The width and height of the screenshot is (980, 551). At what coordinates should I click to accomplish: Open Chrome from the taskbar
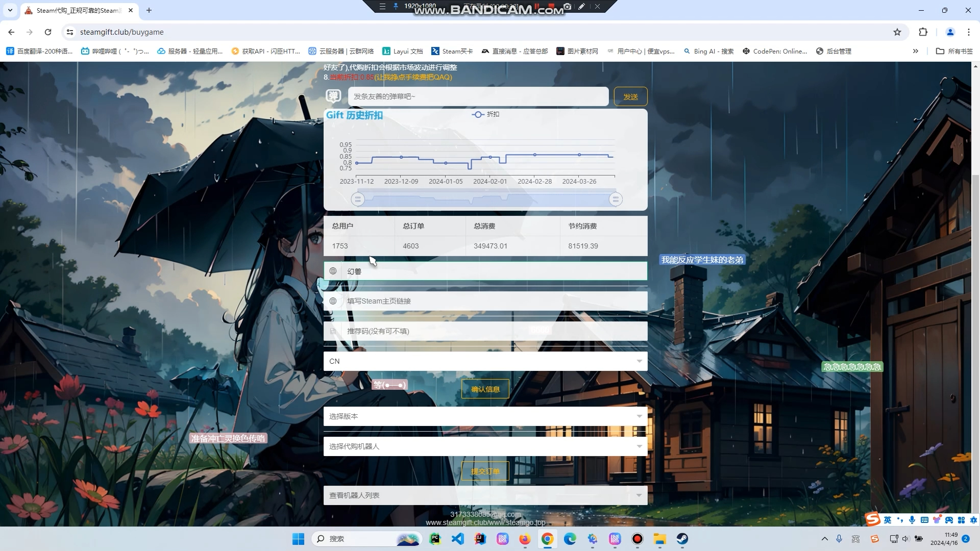[547, 539]
